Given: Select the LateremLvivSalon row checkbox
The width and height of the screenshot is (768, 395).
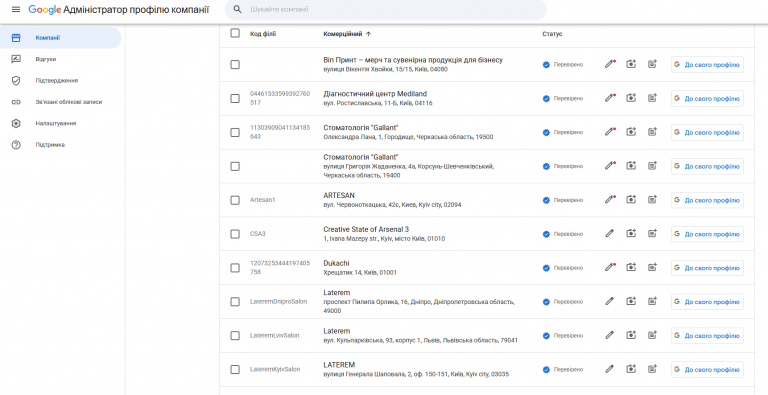Looking at the screenshot, I should tap(235, 335).
